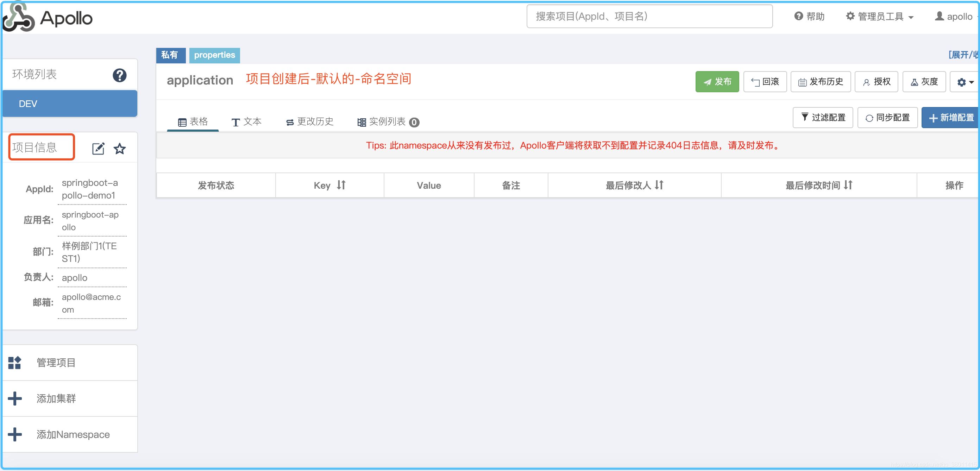The width and height of the screenshot is (980, 471).
Task: Sort by 最后修改时间 column arrows
Action: pyautogui.click(x=848, y=185)
